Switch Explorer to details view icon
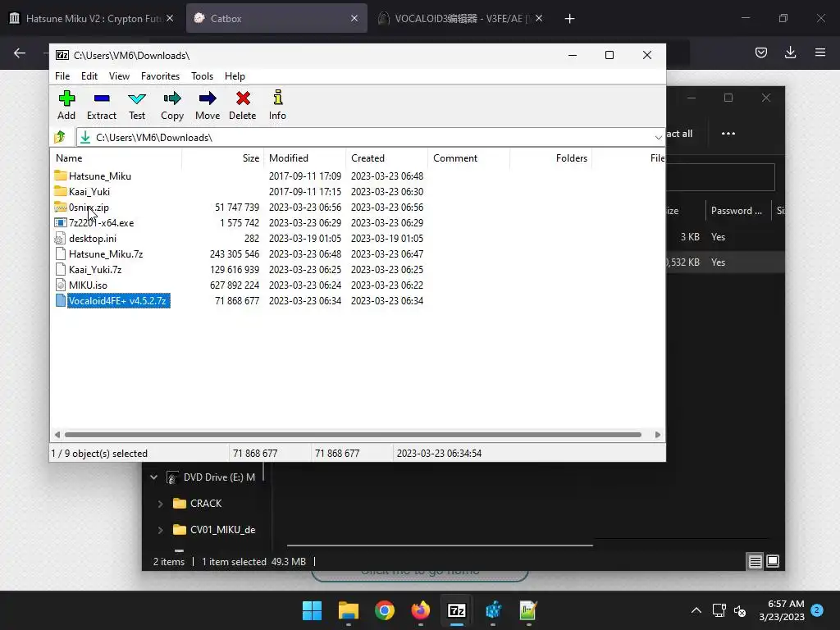This screenshot has height=630, width=840. click(x=755, y=561)
